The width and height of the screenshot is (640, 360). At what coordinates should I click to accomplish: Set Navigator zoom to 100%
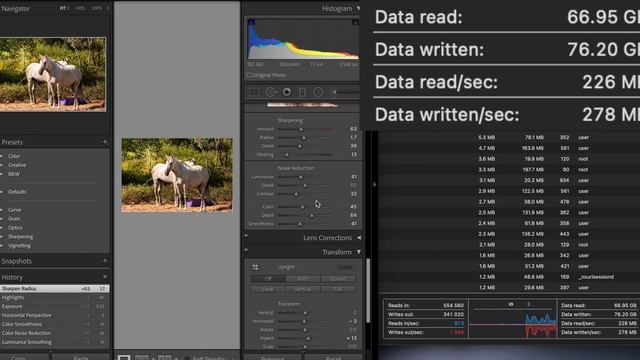pos(80,8)
